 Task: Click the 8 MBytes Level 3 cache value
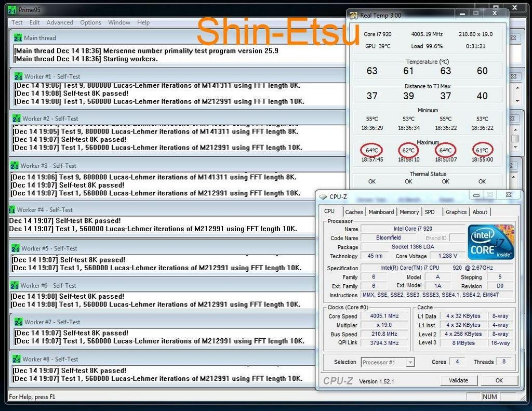[463, 343]
